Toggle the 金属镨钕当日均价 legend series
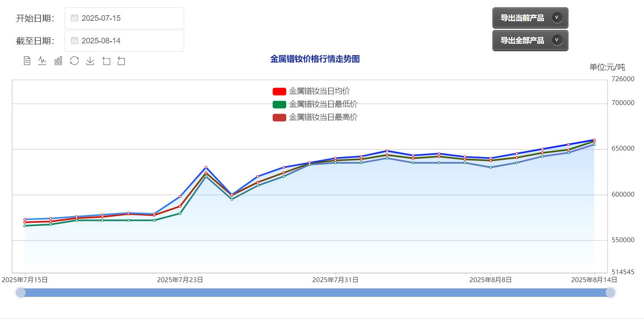The image size is (644, 319). tap(311, 91)
